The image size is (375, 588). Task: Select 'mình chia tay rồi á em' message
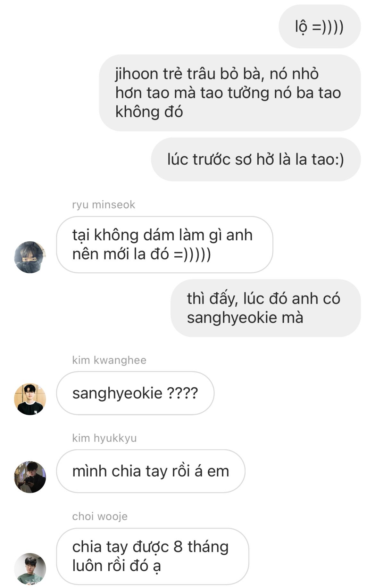(x=151, y=471)
